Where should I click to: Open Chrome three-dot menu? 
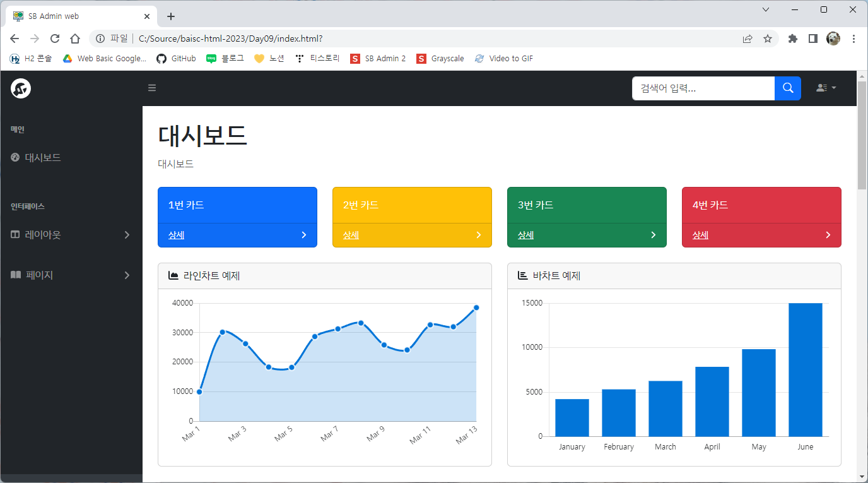pos(854,39)
